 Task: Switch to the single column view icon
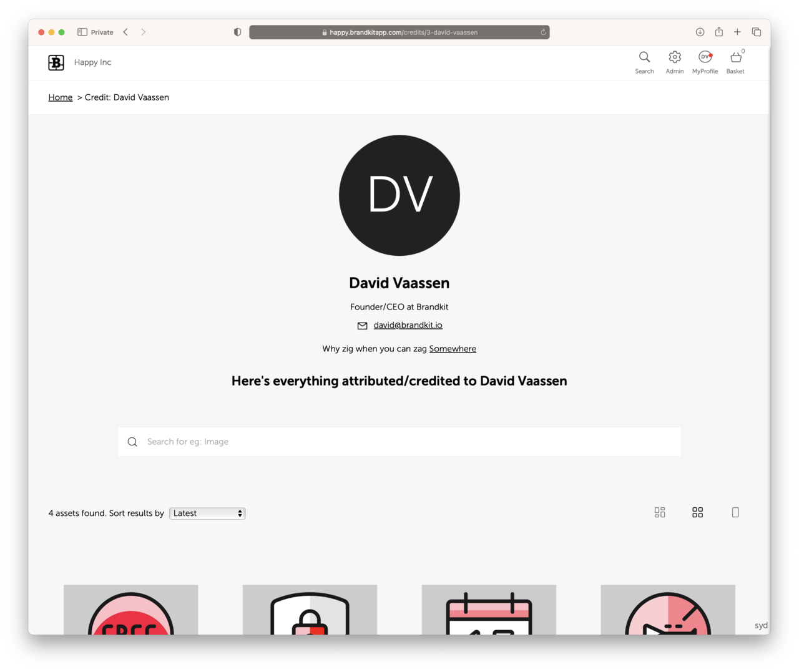click(735, 512)
